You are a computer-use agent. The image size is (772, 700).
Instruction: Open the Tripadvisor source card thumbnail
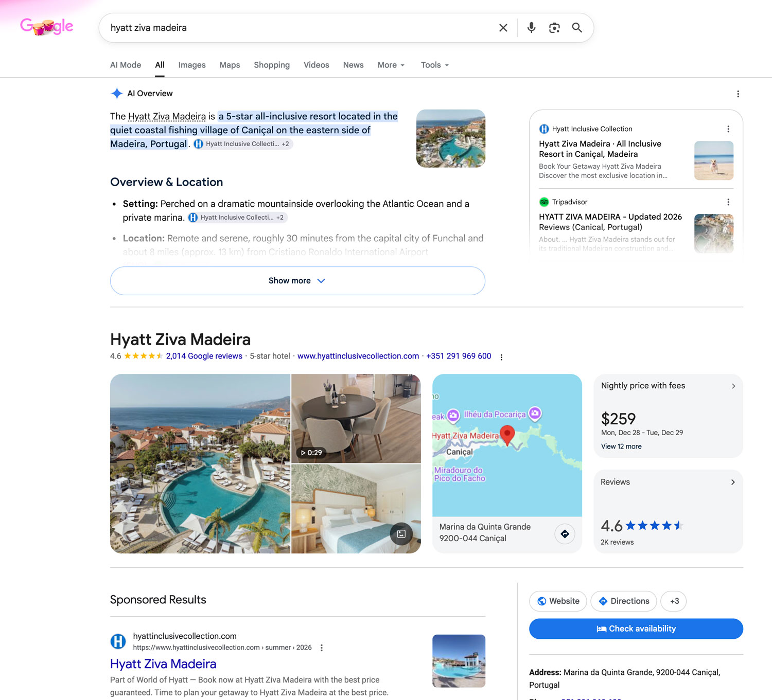pyautogui.click(x=714, y=234)
